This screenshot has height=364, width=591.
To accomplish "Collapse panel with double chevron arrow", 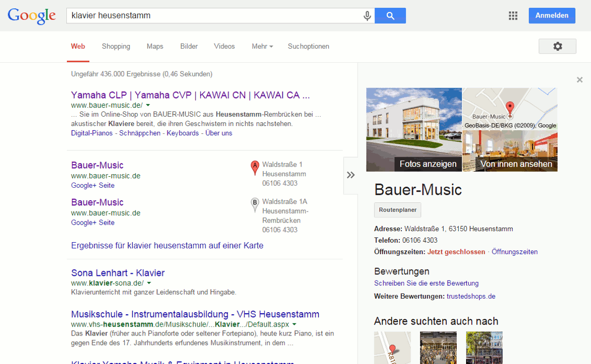I will (x=350, y=175).
